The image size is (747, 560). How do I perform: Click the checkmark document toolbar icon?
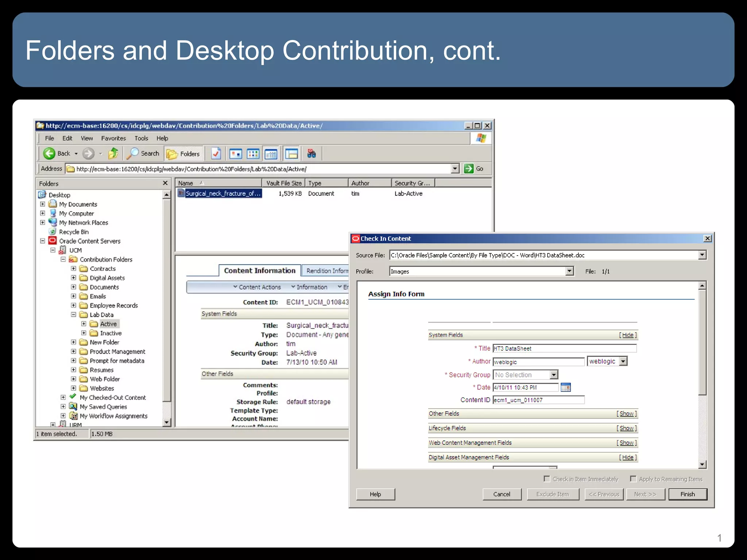[216, 153]
